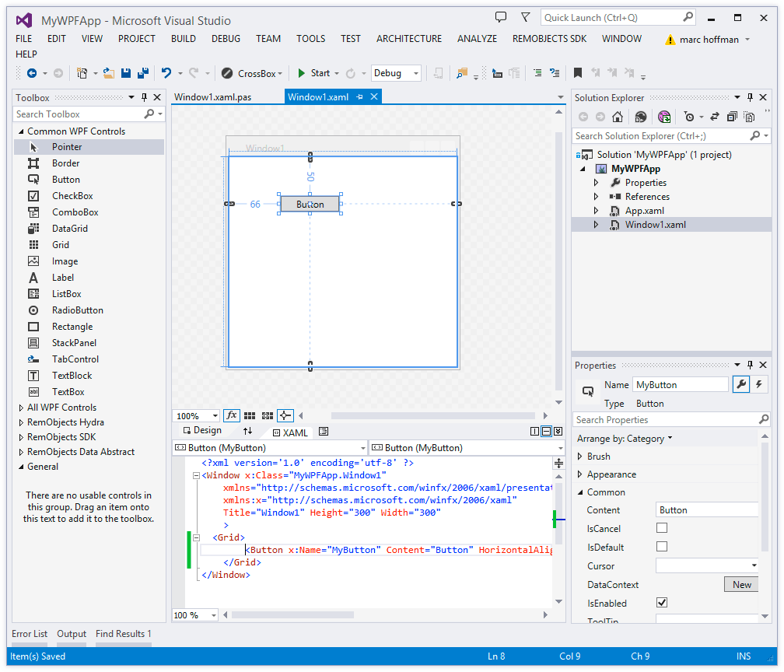The height and width of the screenshot is (672, 784).
Task: Toggle the IsCancel checkbox
Action: click(662, 529)
